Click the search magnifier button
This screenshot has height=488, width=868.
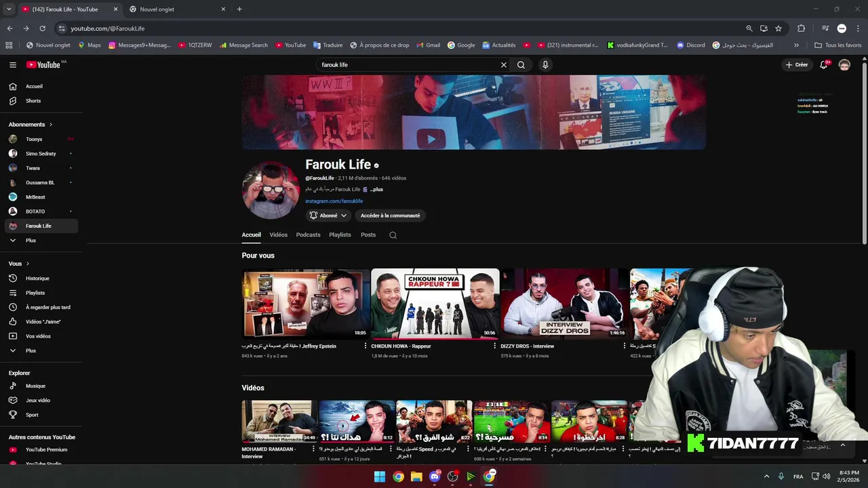[x=521, y=65]
